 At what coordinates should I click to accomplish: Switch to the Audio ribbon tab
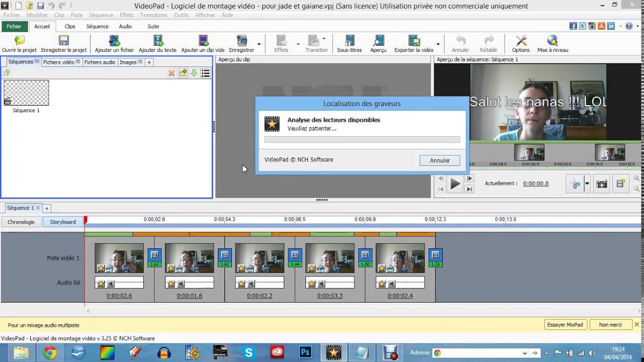(x=125, y=27)
